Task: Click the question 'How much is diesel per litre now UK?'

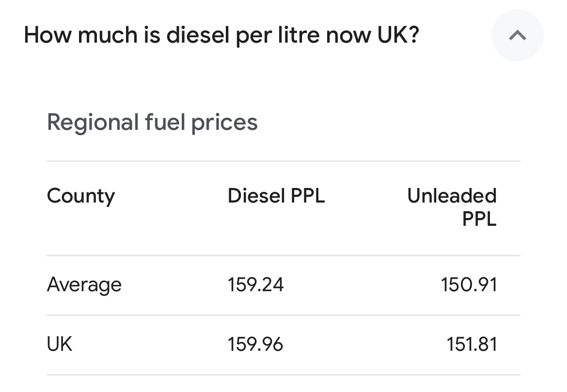Action: tap(221, 35)
